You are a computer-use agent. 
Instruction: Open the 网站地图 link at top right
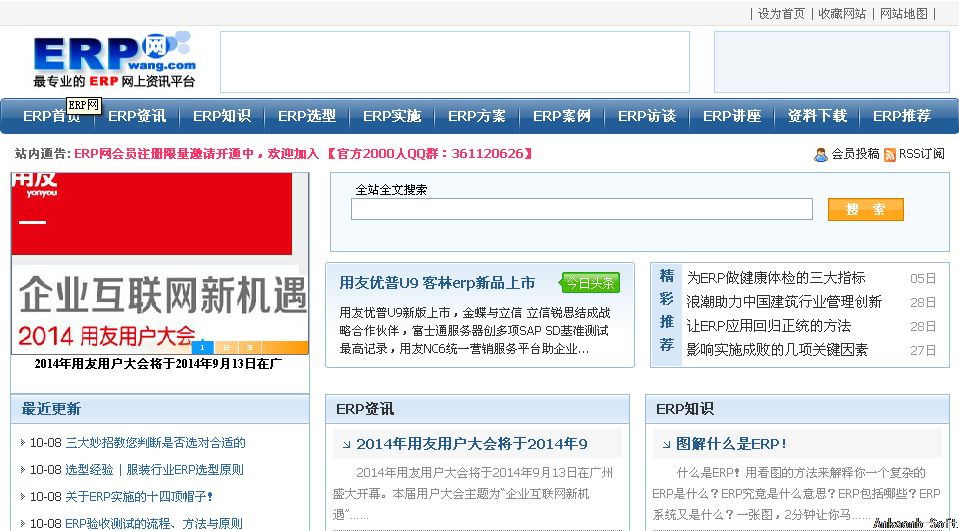(x=904, y=13)
